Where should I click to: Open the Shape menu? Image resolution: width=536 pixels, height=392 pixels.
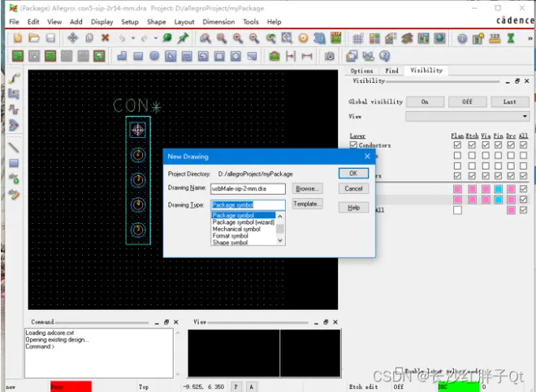(x=156, y=22)
